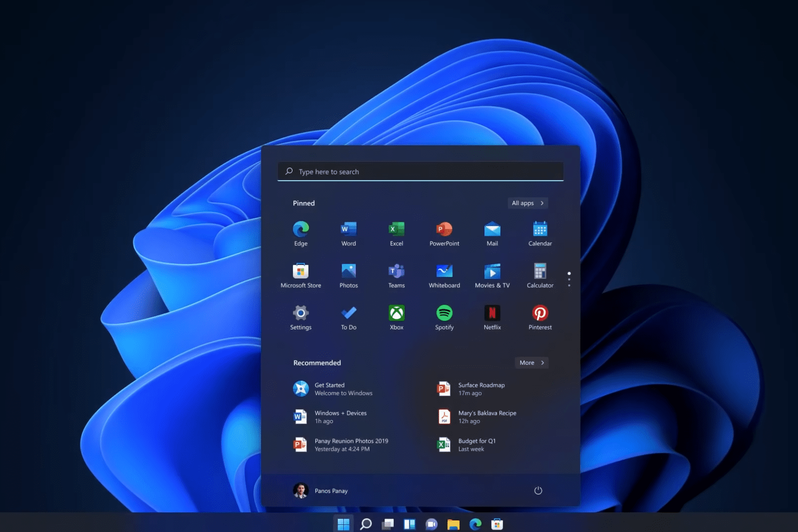Image resolution: width=798 pixels, height=532 pixels.
Task: Open the Edge pinned app
Action: click(x=301, y=234)
